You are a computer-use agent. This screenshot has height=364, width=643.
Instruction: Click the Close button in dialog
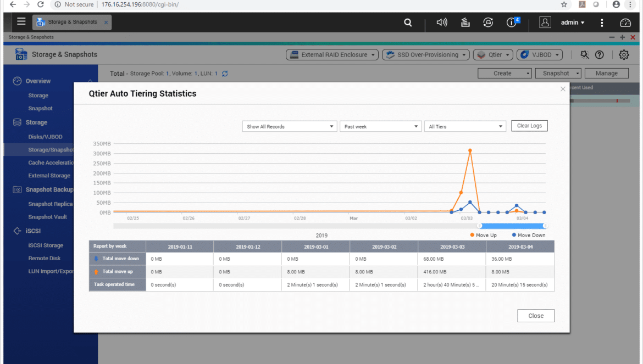536,316
